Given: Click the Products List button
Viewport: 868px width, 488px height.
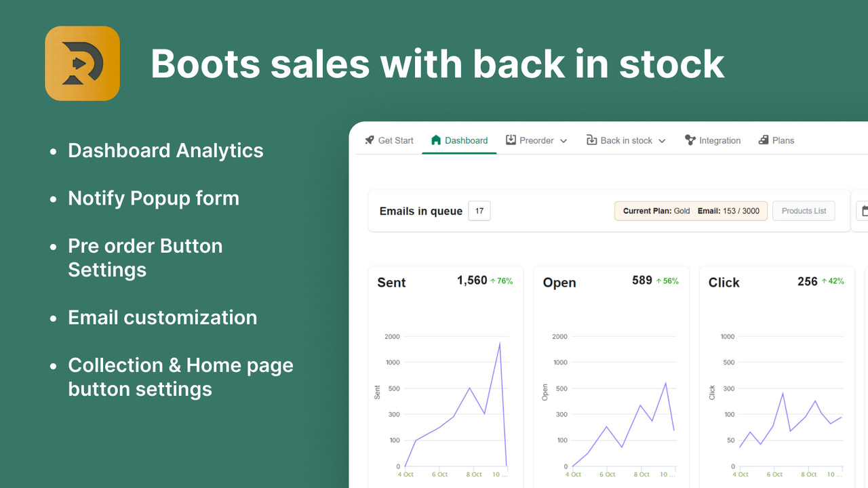Looking at the screenshot, I should [804, 211].
